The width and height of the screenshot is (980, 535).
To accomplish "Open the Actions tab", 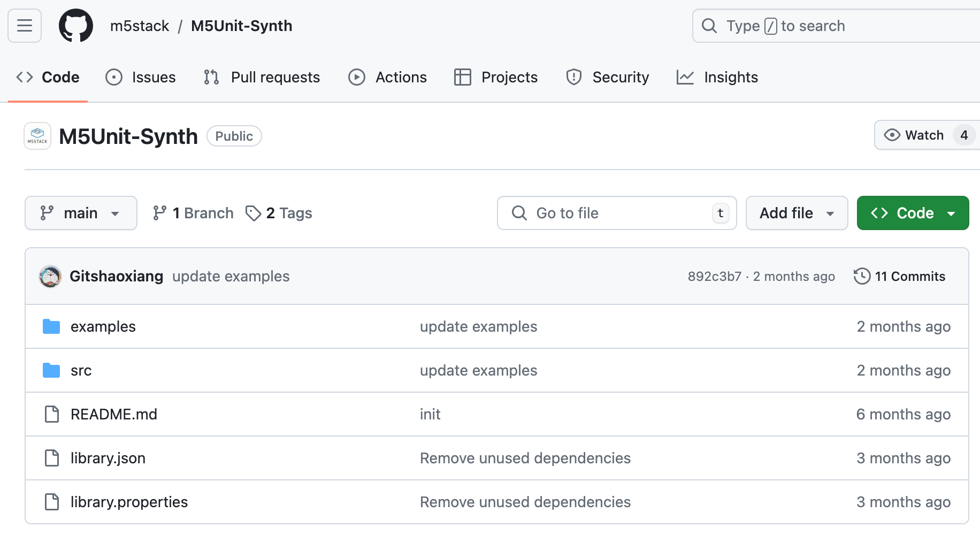I will pyautogui.click(x=387, y=77).
